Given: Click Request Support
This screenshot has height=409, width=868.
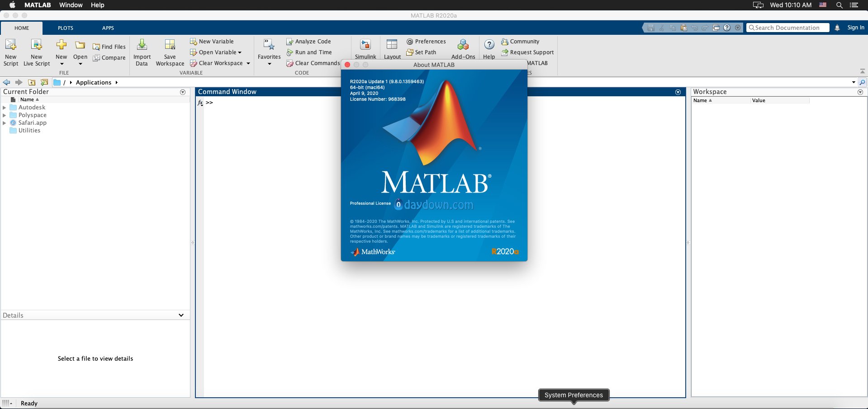Looking at the screenshot, I should [527, 52].
